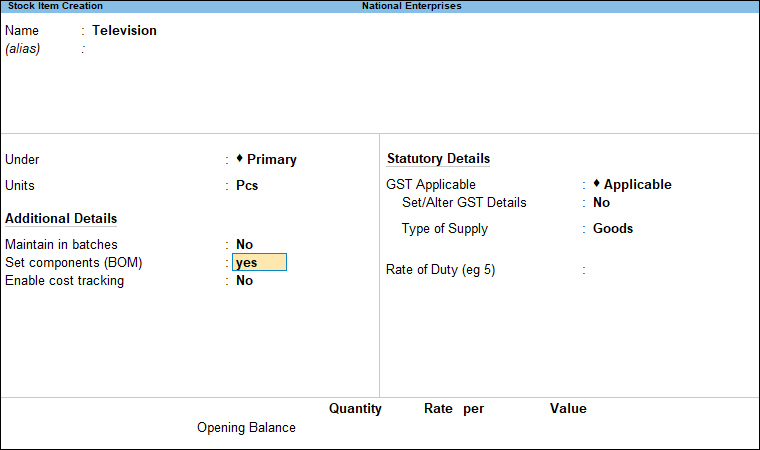
Task: Click the Quantity column header
Action: pos(355,409)
